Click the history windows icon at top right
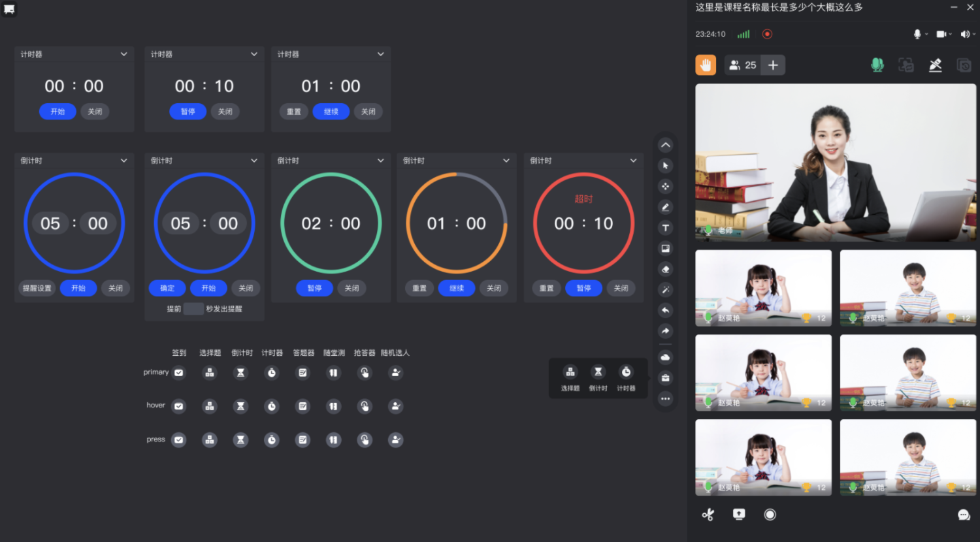The image size is (980, 542). pos(964,65)
